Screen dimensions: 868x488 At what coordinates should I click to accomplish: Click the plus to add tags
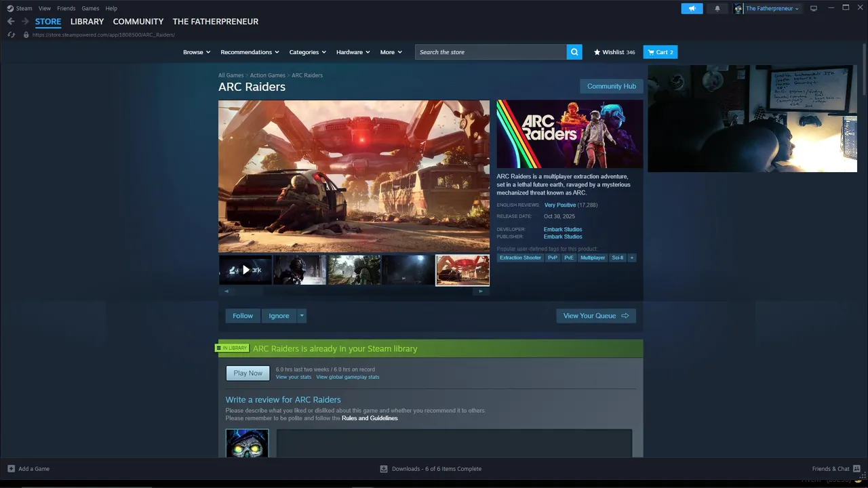tap(631, 258)
